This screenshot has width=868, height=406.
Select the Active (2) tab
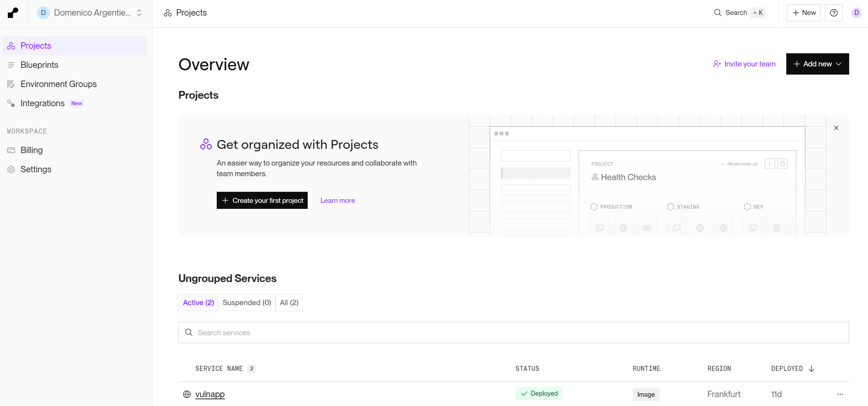[198, 303]
